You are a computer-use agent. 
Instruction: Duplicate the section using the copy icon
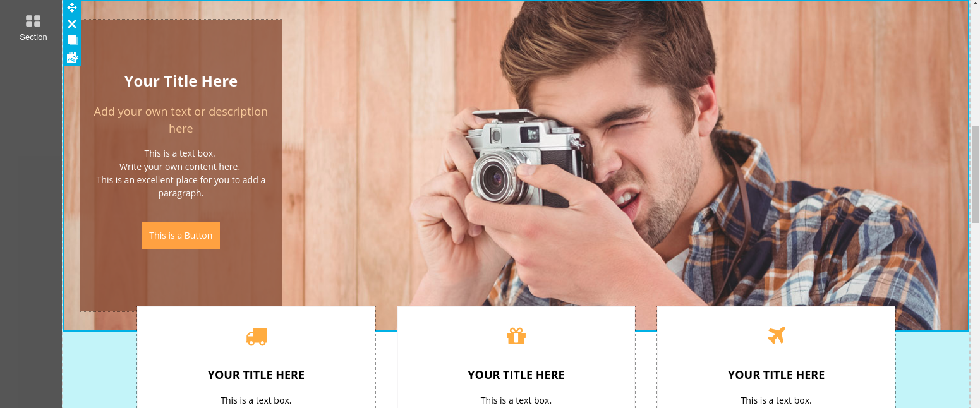click(72, 40)
